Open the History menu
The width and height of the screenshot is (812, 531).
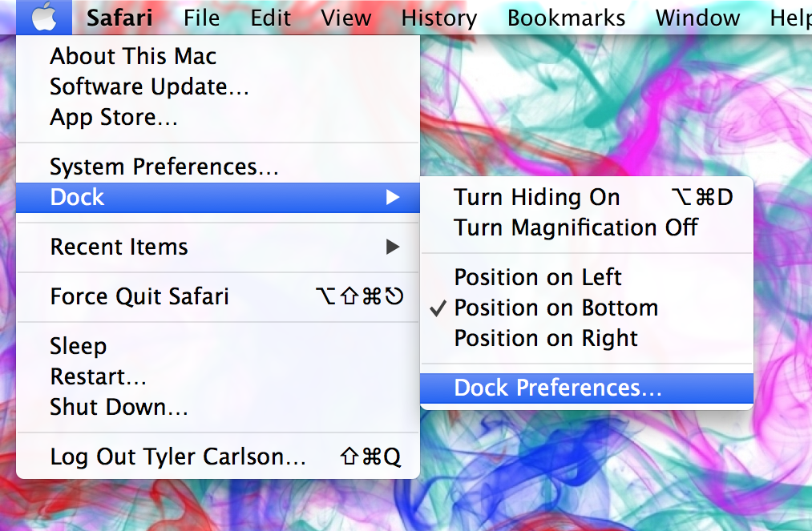point(438,17)
